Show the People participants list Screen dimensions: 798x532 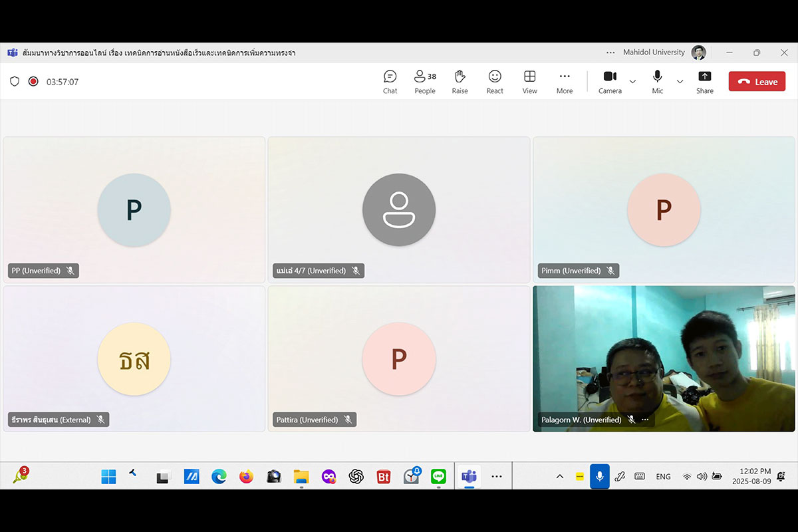coord(424,82)
